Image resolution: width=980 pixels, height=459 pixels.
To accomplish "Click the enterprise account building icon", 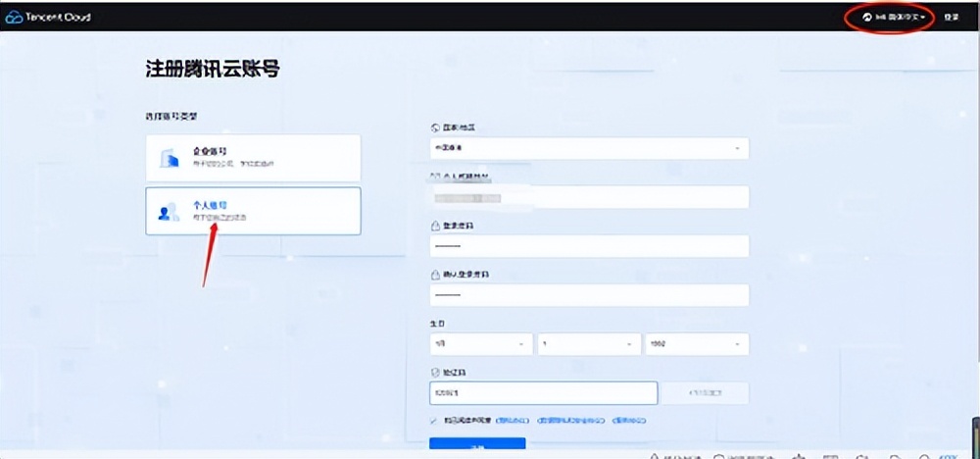I will pyautogui.click(x=170, y=158).
